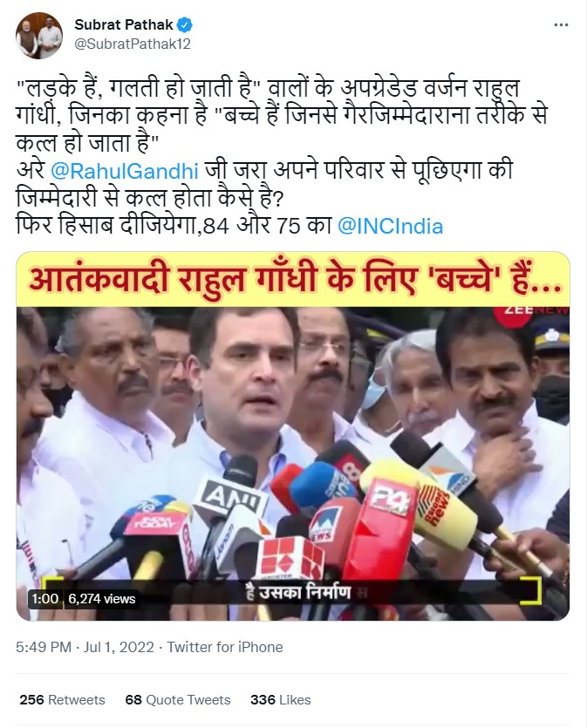The height and width of the screenshot is (728, 587).
Task: View the 68 Quote Tweets list
Action: tap(178, 700)
